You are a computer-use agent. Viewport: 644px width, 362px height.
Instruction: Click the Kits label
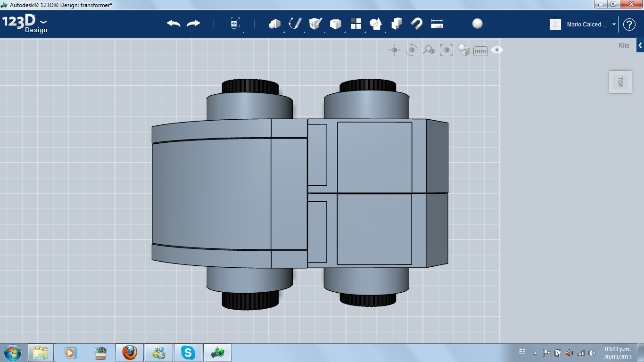click(624, 46)
